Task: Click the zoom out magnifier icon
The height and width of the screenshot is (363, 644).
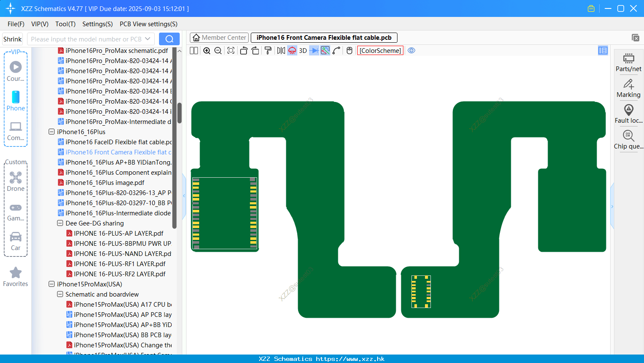Action: coord(218,51)
